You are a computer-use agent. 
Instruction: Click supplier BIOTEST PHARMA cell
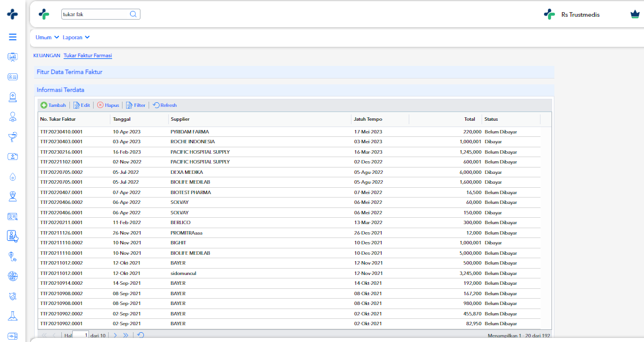pyautogui.click(x=260, y=192)
